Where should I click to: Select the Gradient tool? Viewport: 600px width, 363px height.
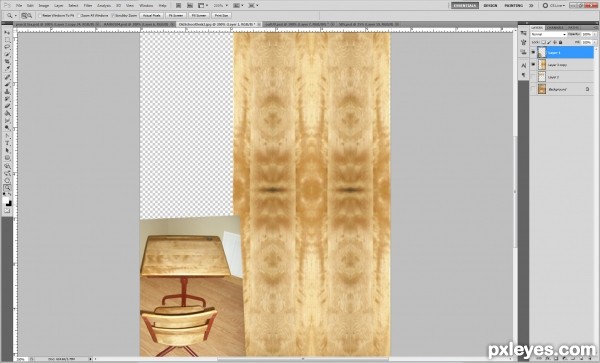7,114
